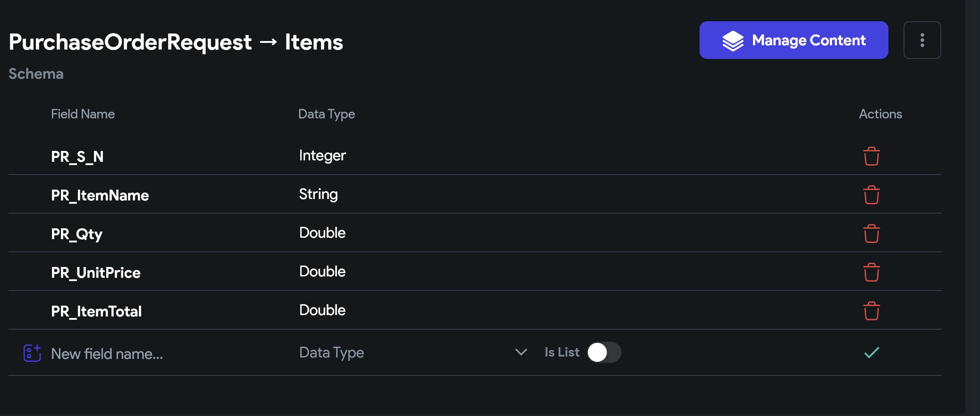Select the PR_ItemName field name
980x416 pixels.
[100, 195]
